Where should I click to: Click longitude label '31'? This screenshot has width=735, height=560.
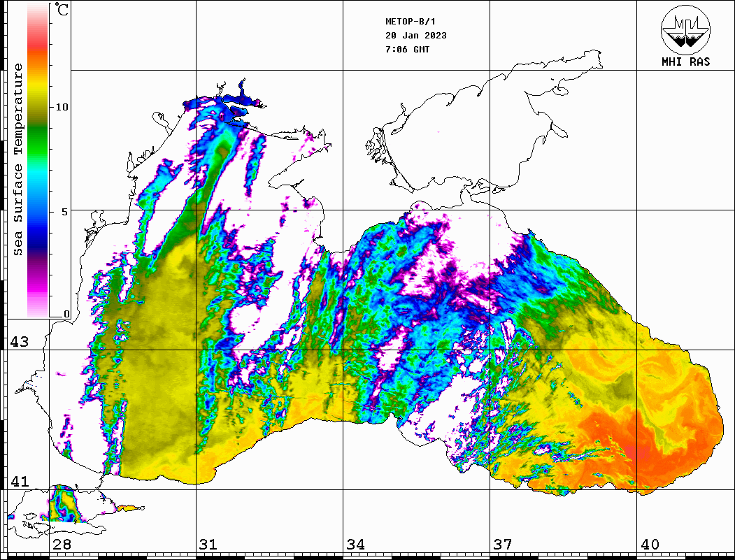[x=208, y=545]
